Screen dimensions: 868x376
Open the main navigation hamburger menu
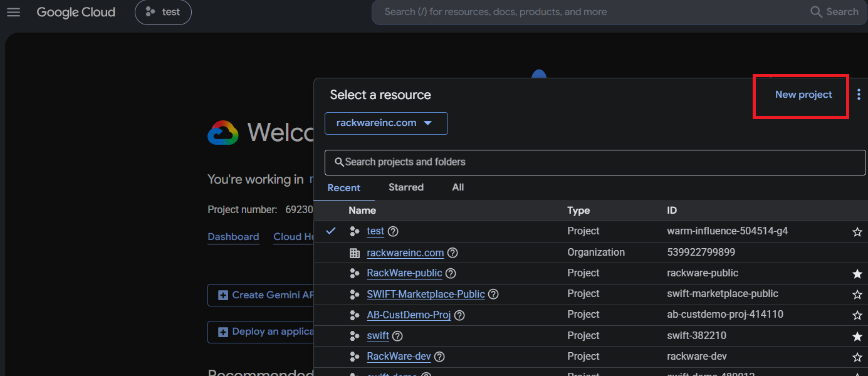click(x=13, y=12)
